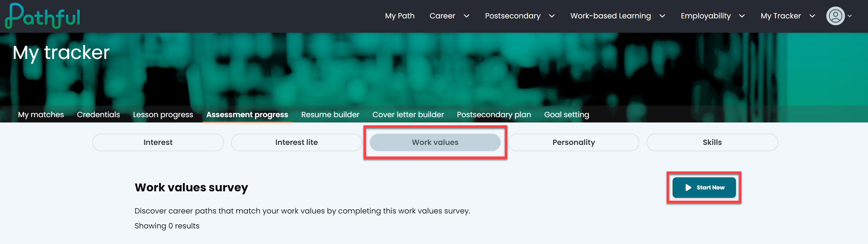Open the My Tracker dropdown chevron
The height and width of the screenshot is (244, 868).
pyautogui.click(x=812, y=16)
